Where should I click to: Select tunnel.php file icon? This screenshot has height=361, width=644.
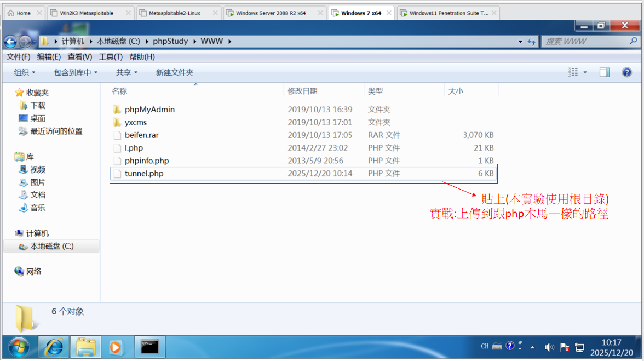117,173
